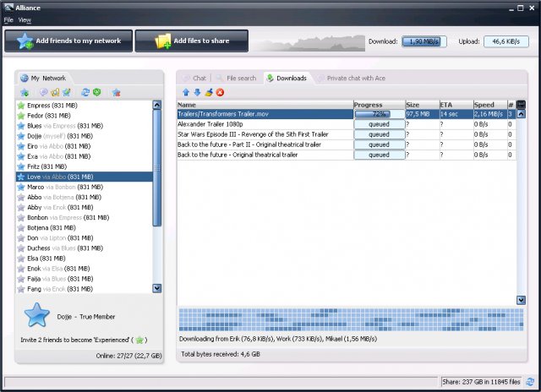Select friend Botjena in network list
This screenshot has width=541, height=392.
(85, 227)
